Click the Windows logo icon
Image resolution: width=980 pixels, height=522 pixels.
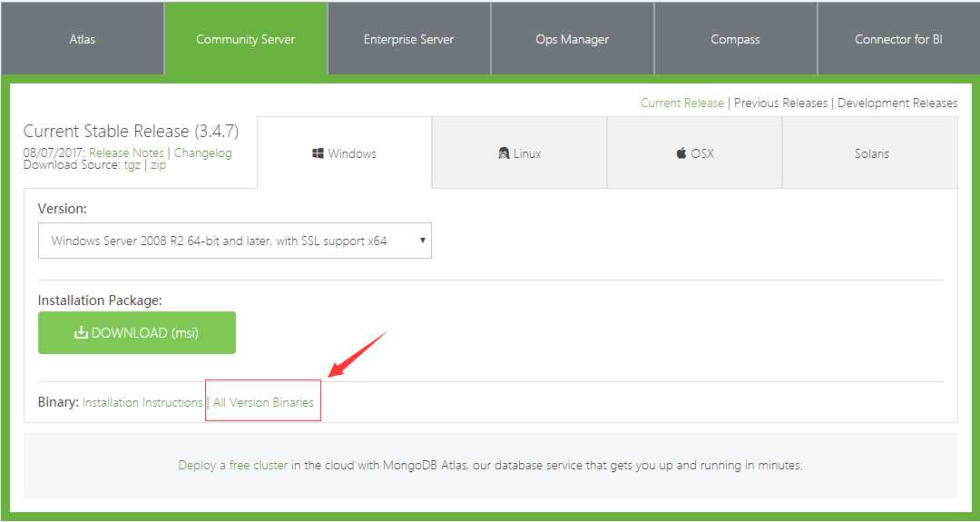[x=318, y=153]
